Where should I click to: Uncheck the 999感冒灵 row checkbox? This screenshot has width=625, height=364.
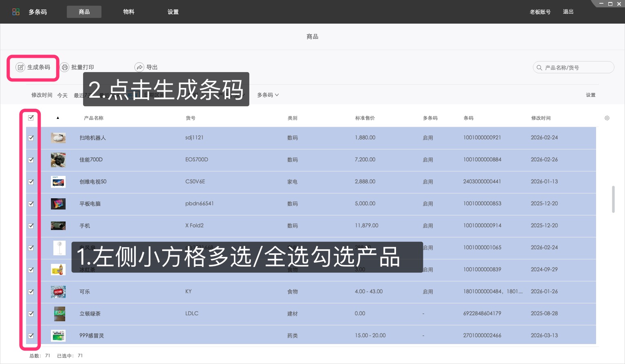31,335
